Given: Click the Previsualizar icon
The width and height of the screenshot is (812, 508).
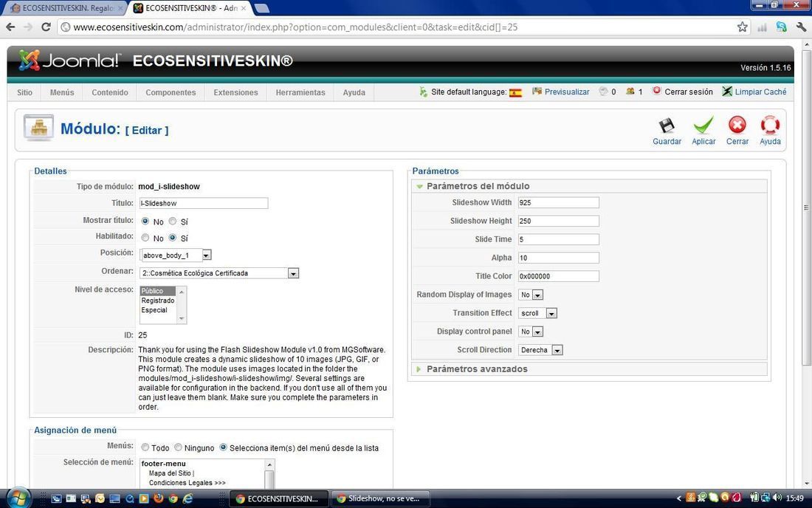Looking at the screenshot, I should point(537,91).
